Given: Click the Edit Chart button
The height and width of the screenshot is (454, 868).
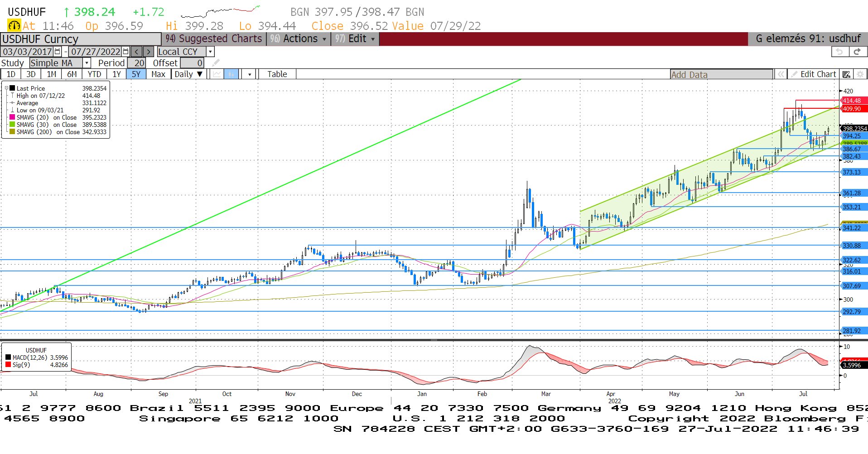Looking at the screenshot, I should [814, 74].
